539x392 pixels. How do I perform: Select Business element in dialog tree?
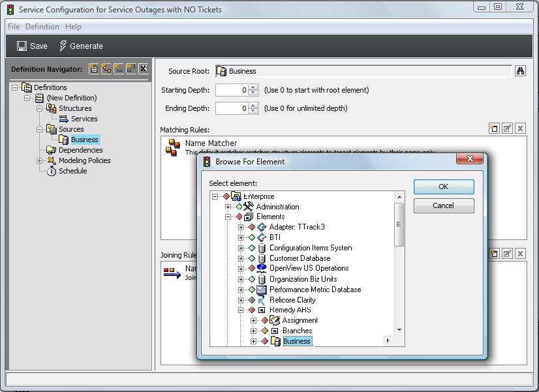297,341
